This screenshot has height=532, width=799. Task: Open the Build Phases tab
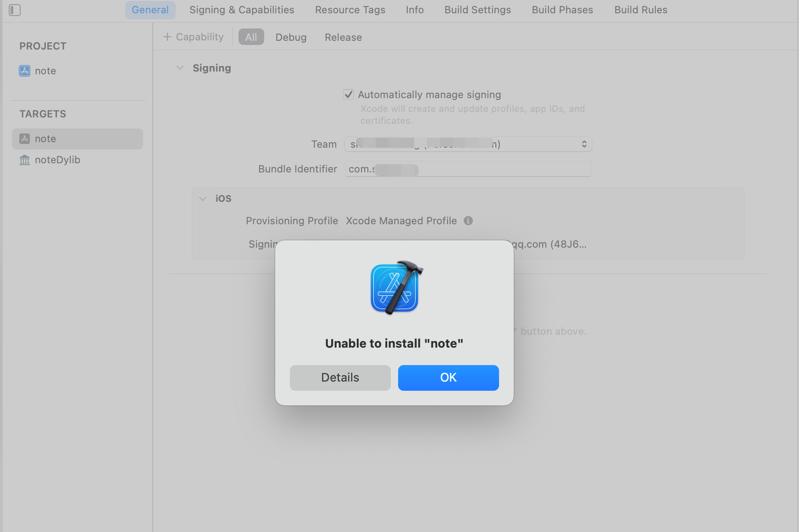coord(562,9)
